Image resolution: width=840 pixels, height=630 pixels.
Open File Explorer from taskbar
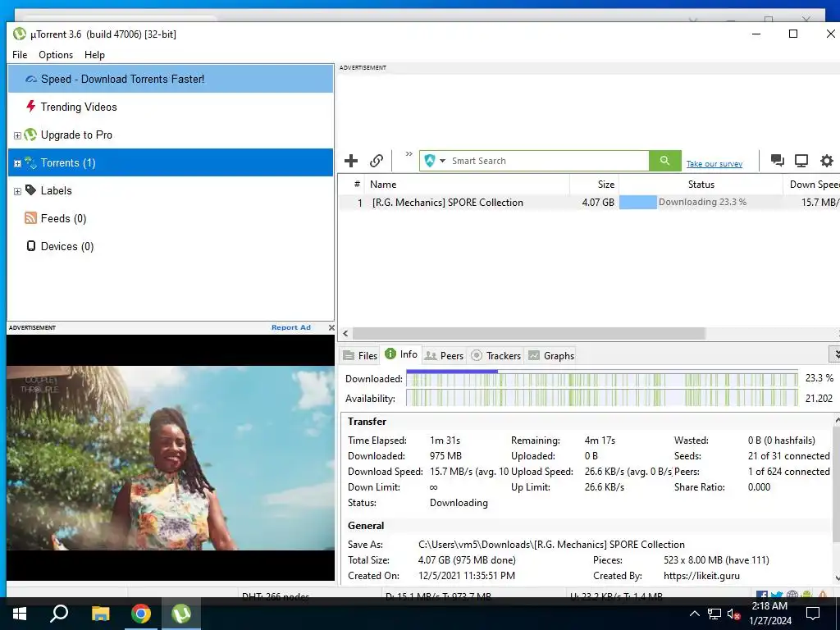tap(100, 614)
